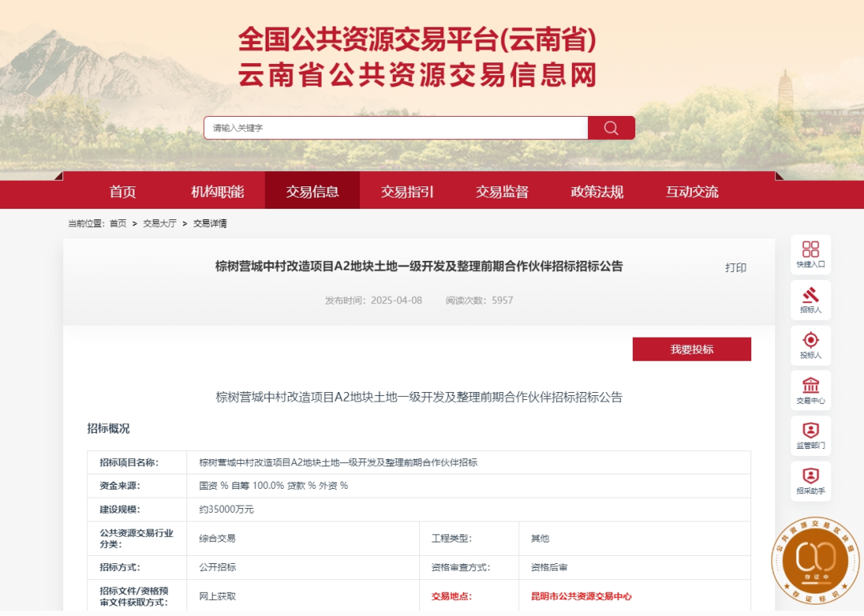Screen dimensions: 864x616
Task: Click the red 我要投标 bid button
Action: (691, 349)
